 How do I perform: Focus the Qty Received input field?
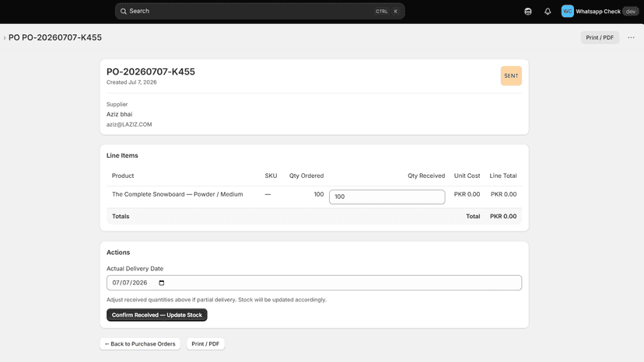point(387,197)
